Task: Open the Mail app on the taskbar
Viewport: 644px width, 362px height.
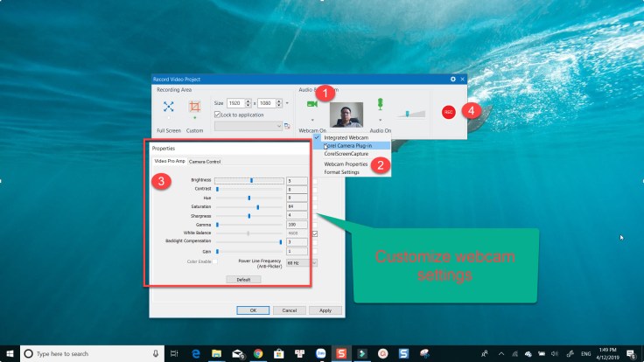Action: pos(238,353)
